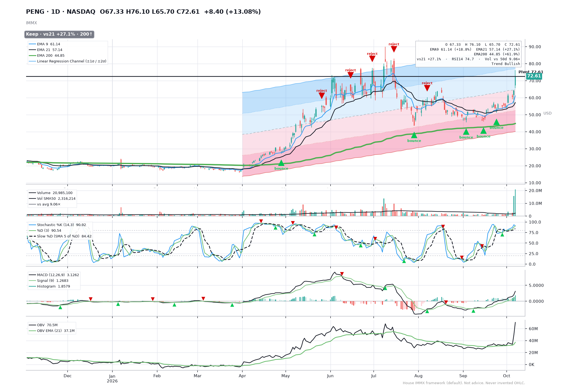Click the Trend Bullish text in info box

coord(506,64)
